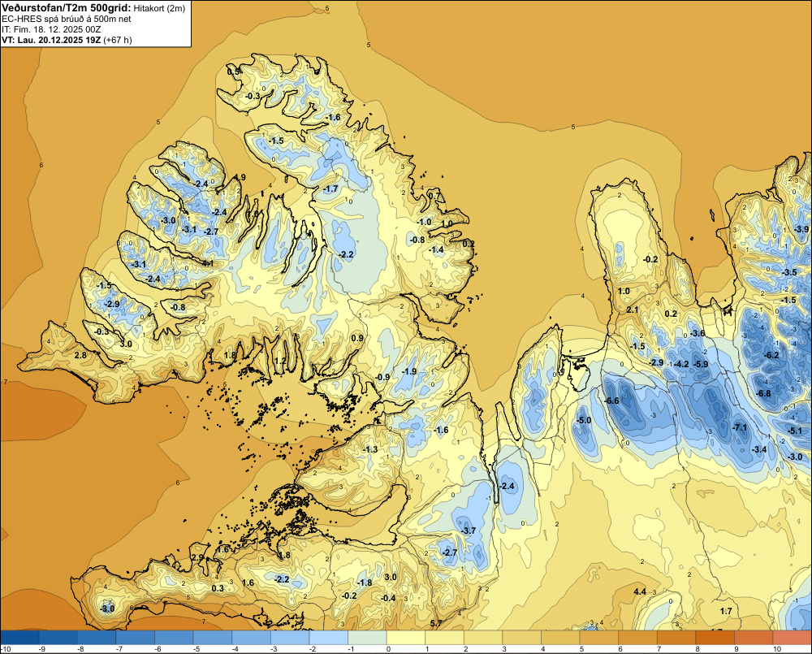Click the line 'EC-HRES spá brúuð á 500m net'
Screen dimensions: 812x654
67,19
